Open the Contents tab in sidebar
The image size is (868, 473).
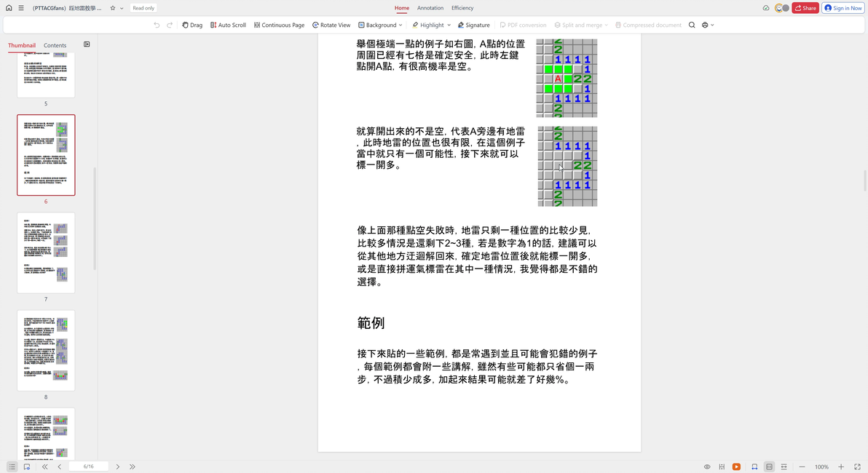coord(55,45)
